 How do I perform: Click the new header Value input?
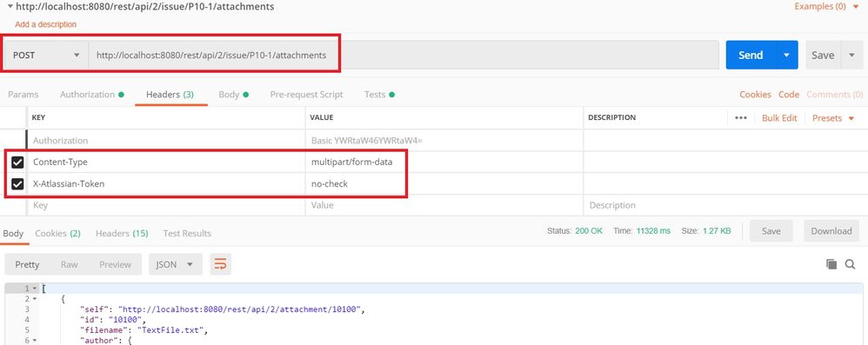[444, 205]
